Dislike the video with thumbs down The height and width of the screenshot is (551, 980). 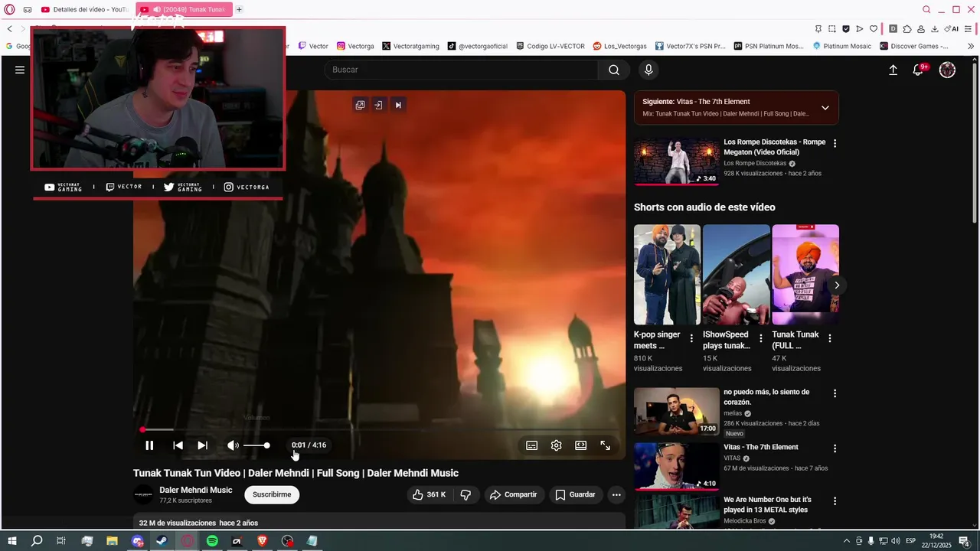[x=465, y=494]
